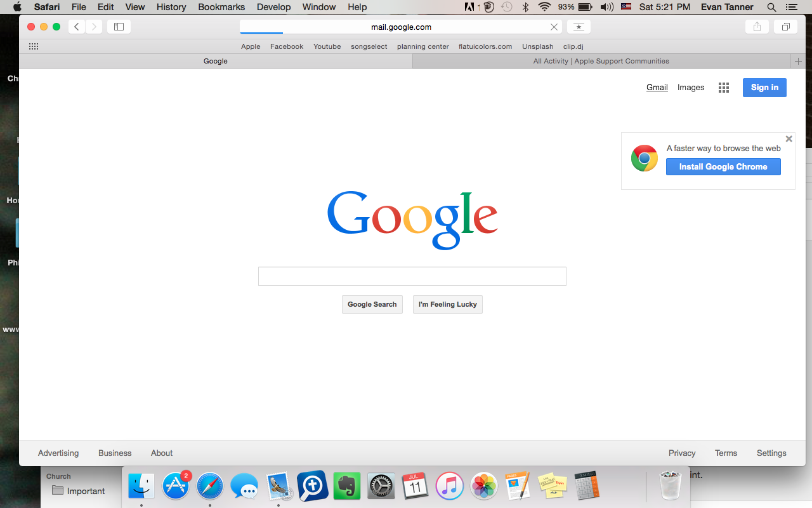Open Spotlight search in menu bar
The image size is (812, 508).
coord(771,7)
